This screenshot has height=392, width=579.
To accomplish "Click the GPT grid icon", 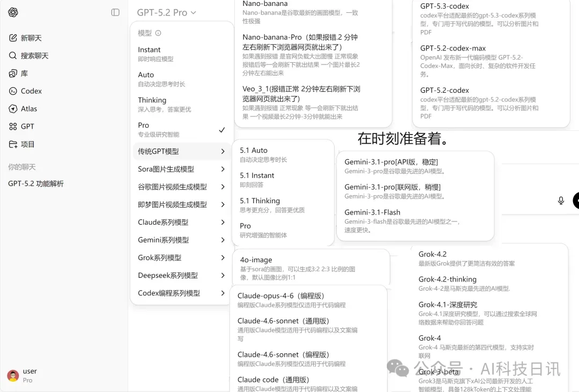I will pos(13,127).
